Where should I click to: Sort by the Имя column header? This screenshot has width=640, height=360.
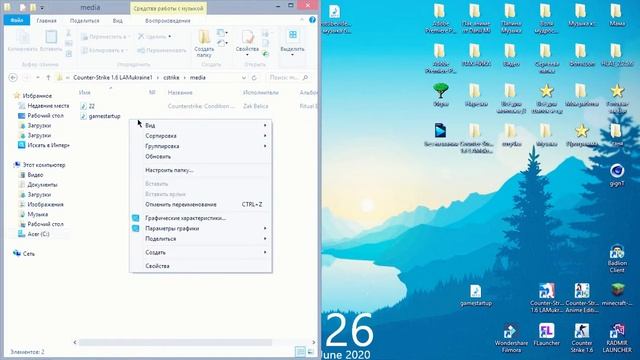[x=84, y=93]
